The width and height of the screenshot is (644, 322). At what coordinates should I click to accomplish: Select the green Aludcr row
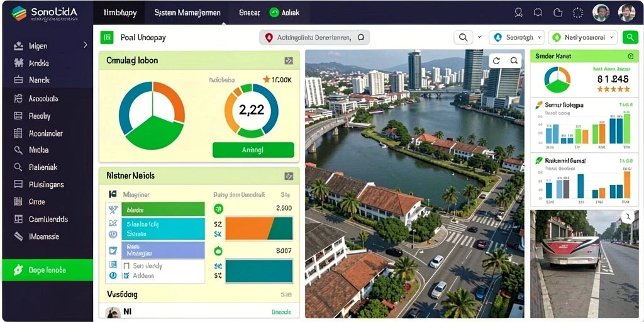pos(163,209)
